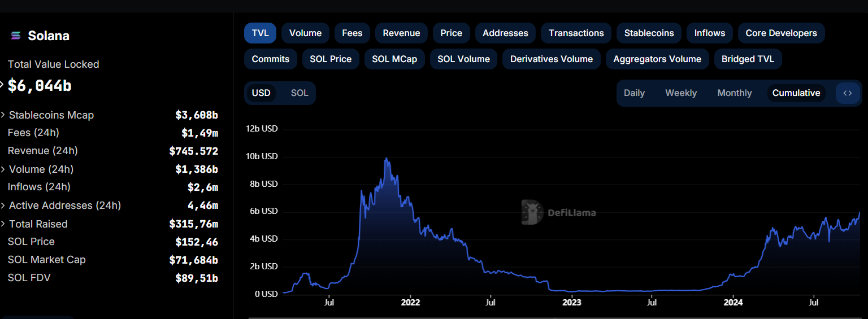This screenshot has width=868, height=319.
Task: Expand the Stablecoins Mcap row
Action: click(x=3, y=115)
